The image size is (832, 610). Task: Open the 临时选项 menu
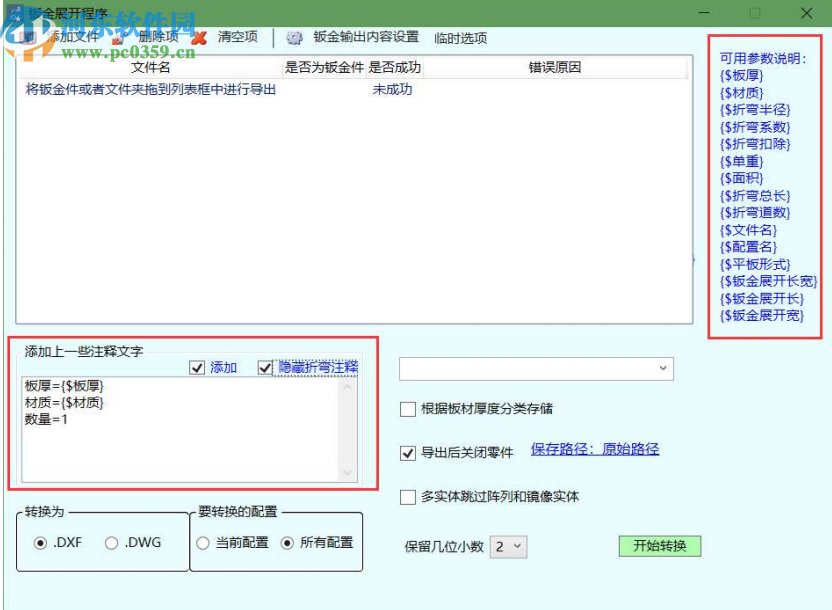(461, 38)
